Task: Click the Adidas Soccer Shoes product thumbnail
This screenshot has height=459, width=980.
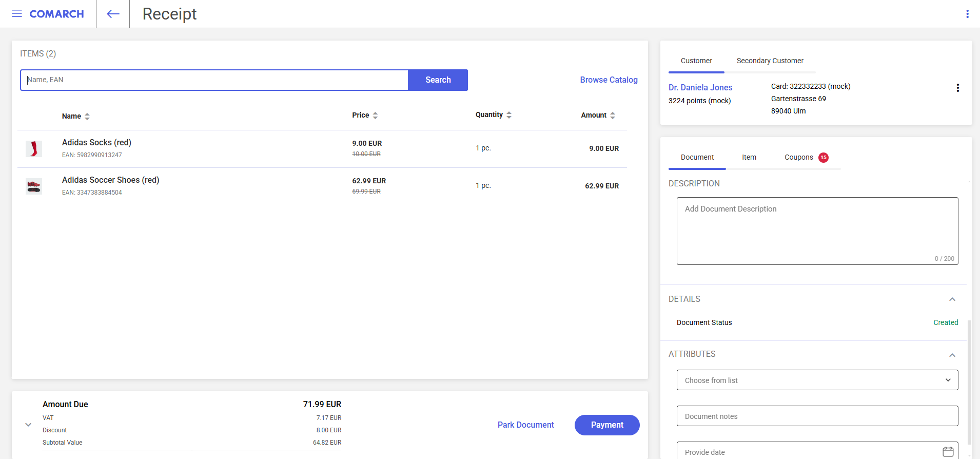Action: tap(34, 186)
